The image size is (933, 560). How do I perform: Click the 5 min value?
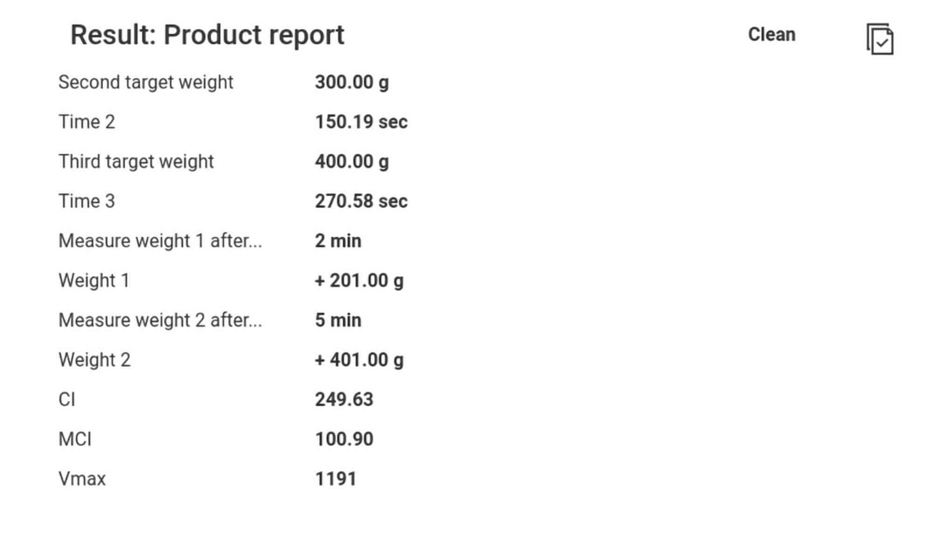(338, 320)
